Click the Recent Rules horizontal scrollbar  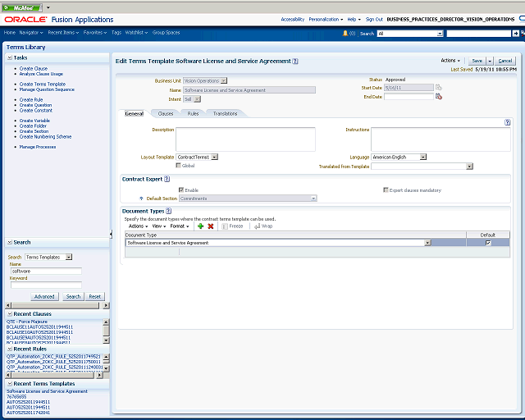pos(54,376)
